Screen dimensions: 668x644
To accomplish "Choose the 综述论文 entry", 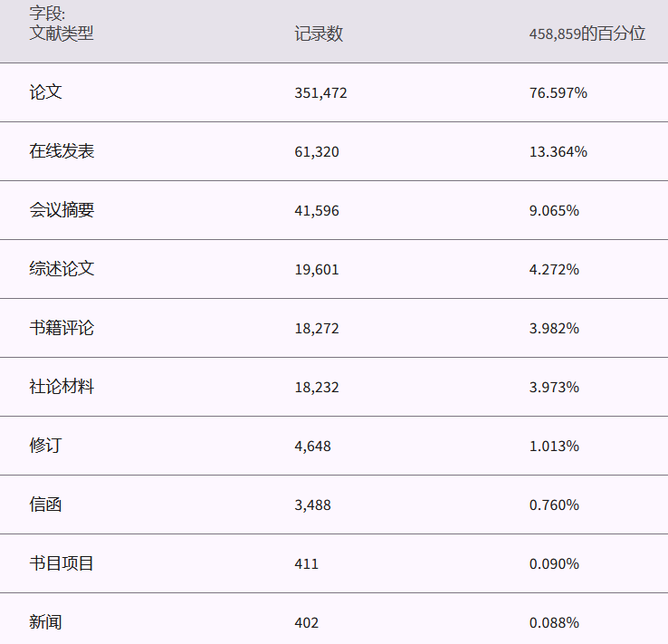I will [x=62, y=269].
